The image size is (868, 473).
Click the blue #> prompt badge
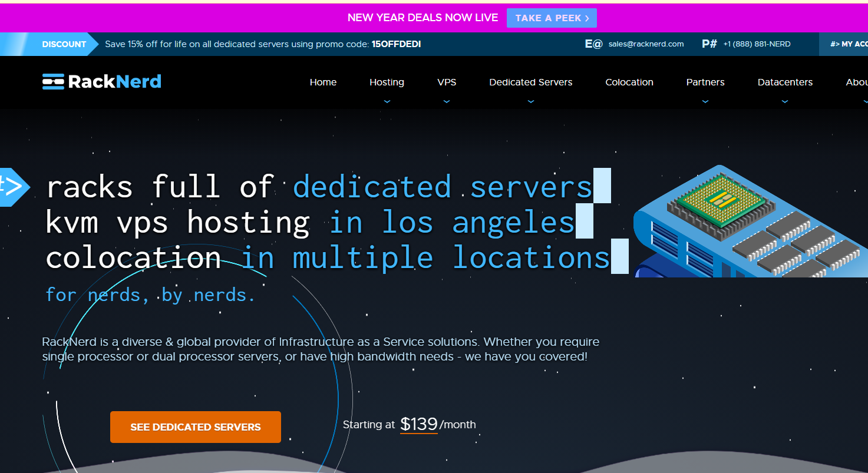pos(14,187)
